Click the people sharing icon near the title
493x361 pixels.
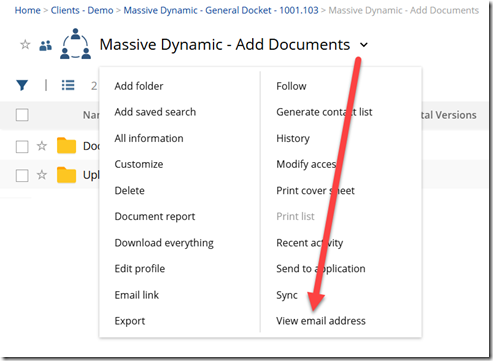pos(46,45)
